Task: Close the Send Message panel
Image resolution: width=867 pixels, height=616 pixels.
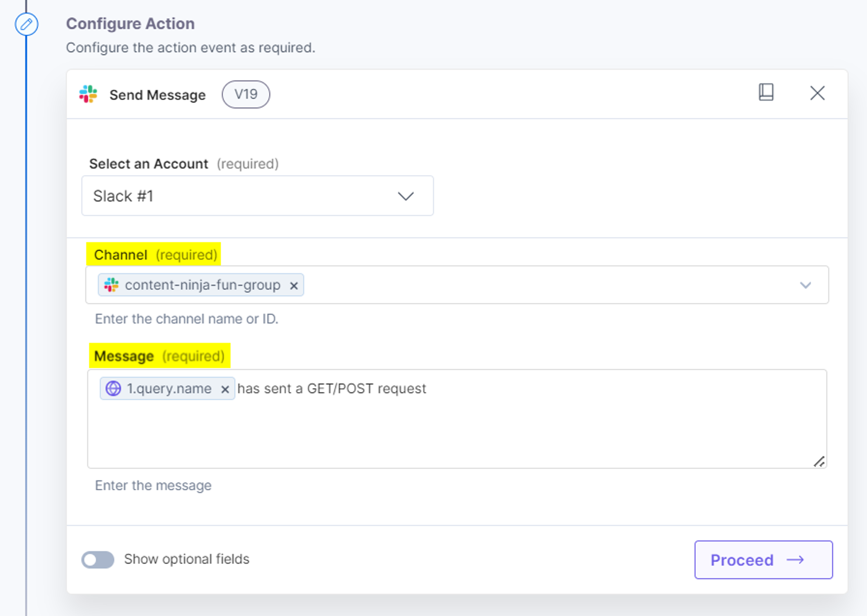Action: (x=817, y=93)
